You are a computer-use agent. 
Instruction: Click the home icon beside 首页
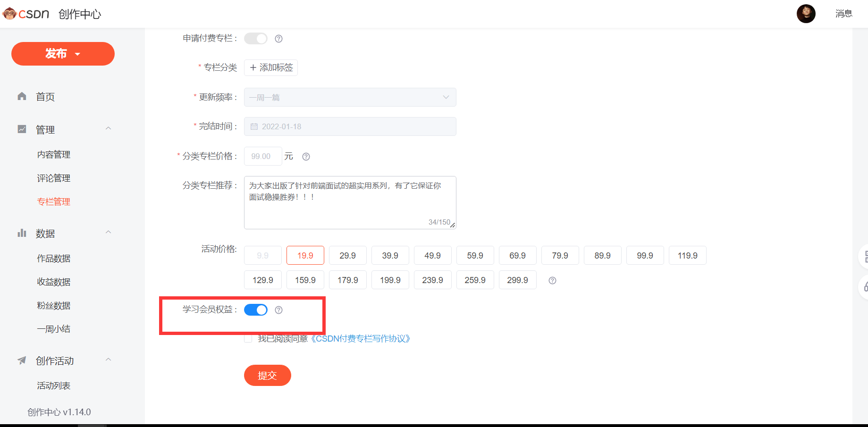(22, 96)
